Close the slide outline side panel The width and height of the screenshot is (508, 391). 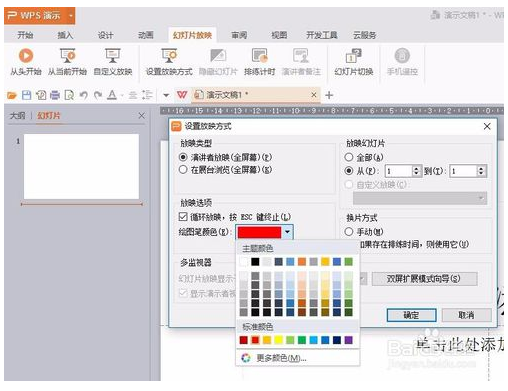tap(142, 116)
